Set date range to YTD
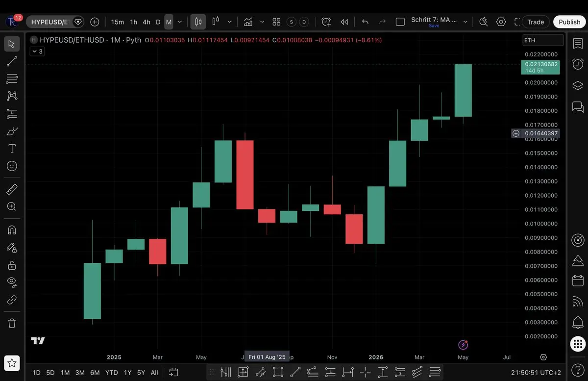This screenshot has width=588, height=381. [x=112, y=373]
